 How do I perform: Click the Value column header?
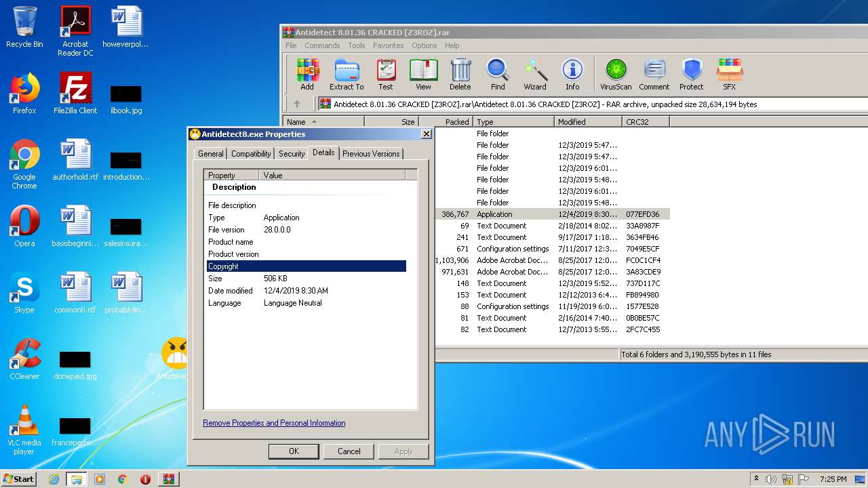[332, 176]
